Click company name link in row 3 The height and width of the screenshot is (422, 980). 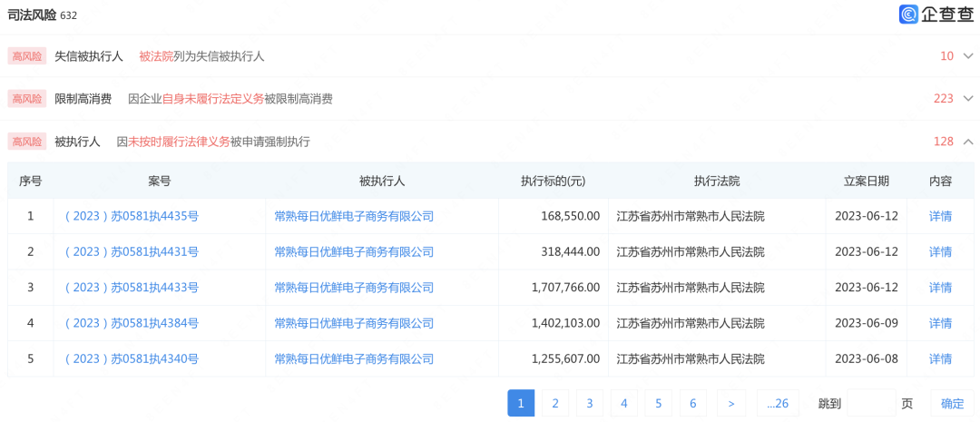coord(354,288)
